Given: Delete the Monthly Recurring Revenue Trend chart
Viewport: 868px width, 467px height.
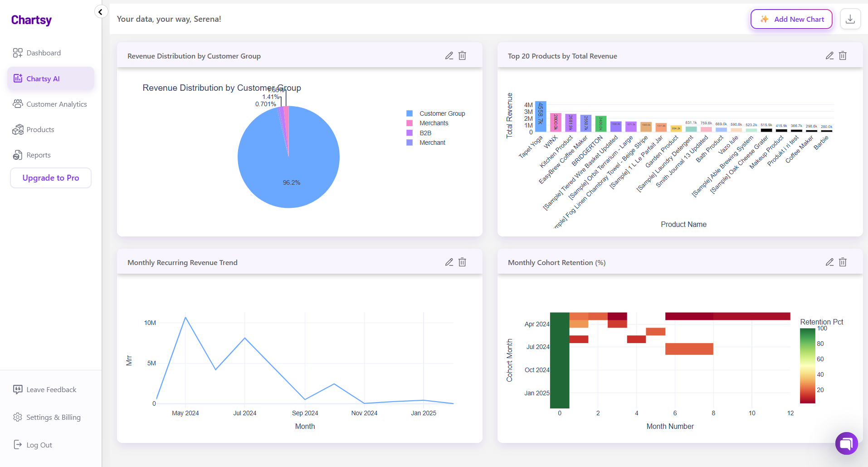Looking at the screenshot, I should click(462, 262).
